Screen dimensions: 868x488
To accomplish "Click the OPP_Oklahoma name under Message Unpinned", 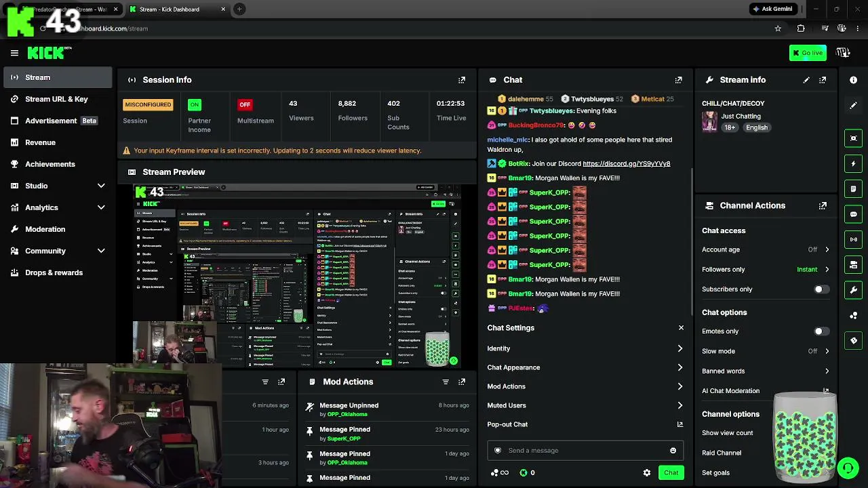I will pyautogui.click(x=347, y=414).
